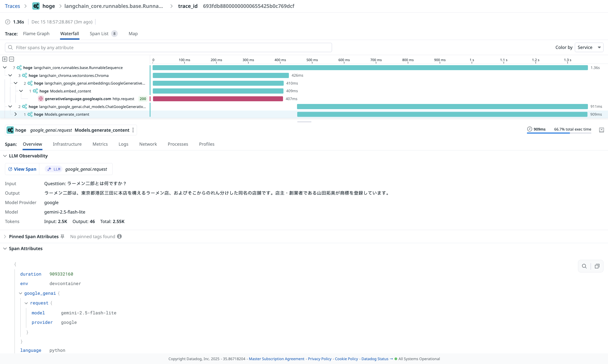Collapse all spans with the minus icon

coord(12,59)
